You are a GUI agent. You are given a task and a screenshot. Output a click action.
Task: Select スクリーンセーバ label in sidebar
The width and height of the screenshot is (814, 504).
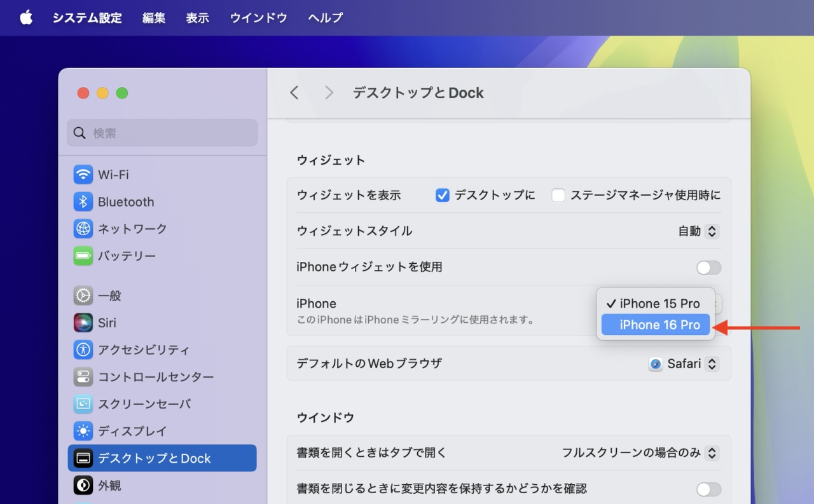144,404
